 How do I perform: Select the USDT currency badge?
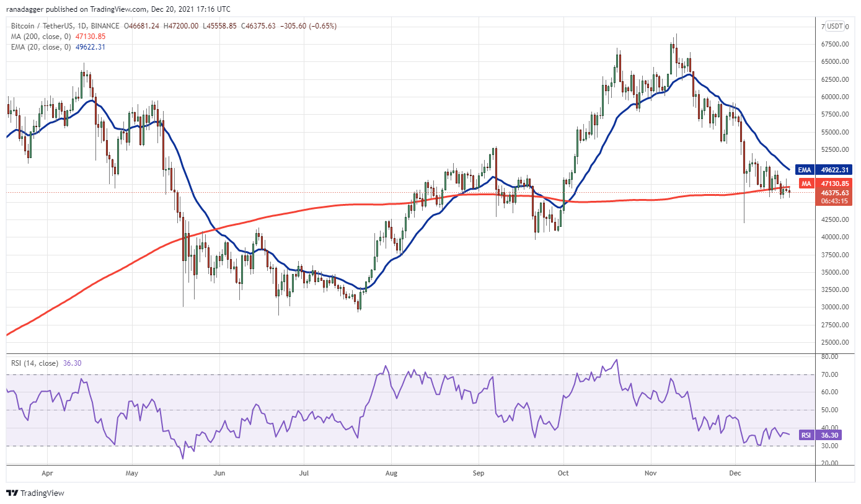pyautogui.click(x=836, y=26)
